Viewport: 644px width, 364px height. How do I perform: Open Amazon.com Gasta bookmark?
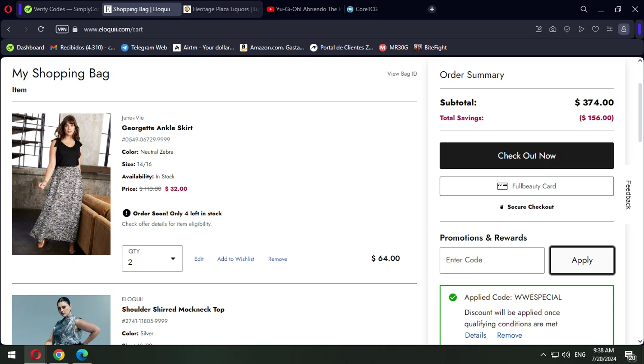tap(272, 48)
